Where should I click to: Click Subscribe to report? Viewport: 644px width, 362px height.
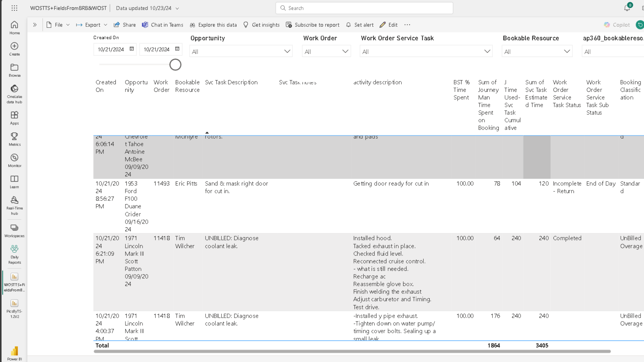coord(313,25)
